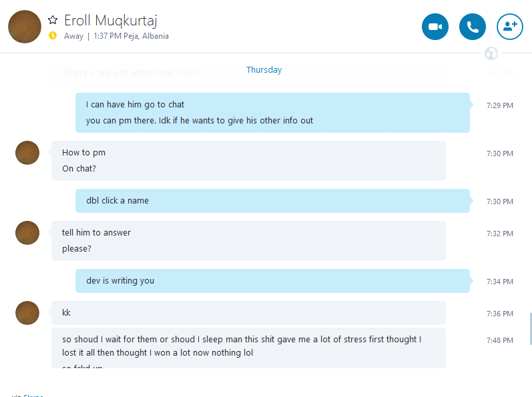The height and width of the screenshot is (397, 532).
Task: Click avatar beside 'How to pm' message
Action: (27, 153)
